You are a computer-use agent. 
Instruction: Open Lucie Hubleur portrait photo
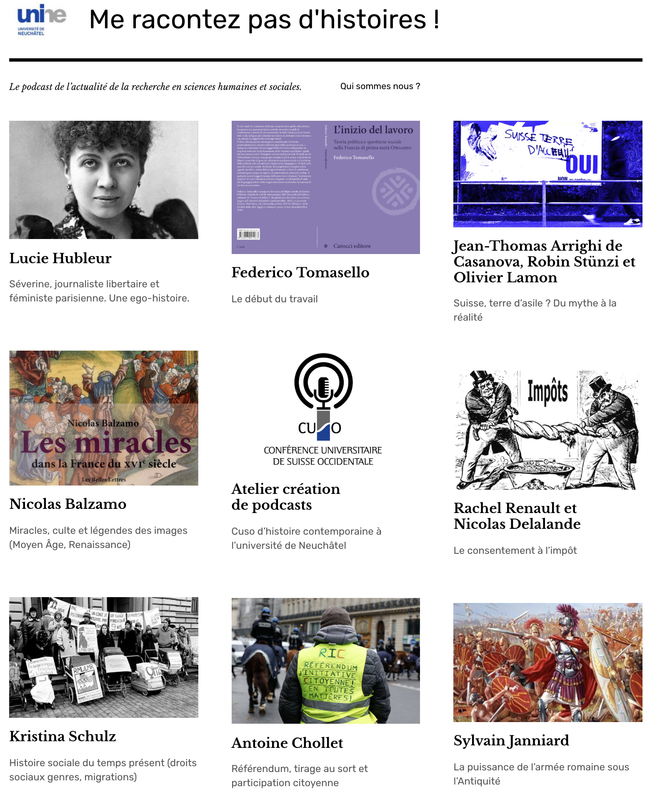tap(104, 180)
